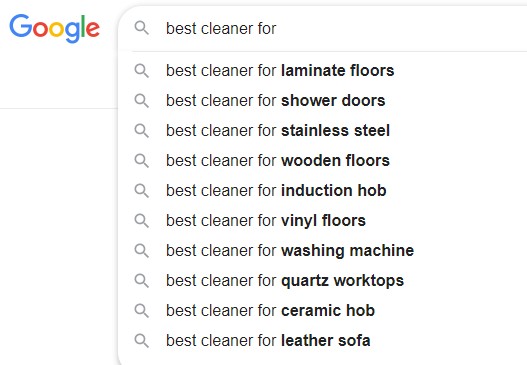This screenshot has width=527, height=365.
Task: Click the magnifier icon in search box
Action: click(x=141, y=28)
